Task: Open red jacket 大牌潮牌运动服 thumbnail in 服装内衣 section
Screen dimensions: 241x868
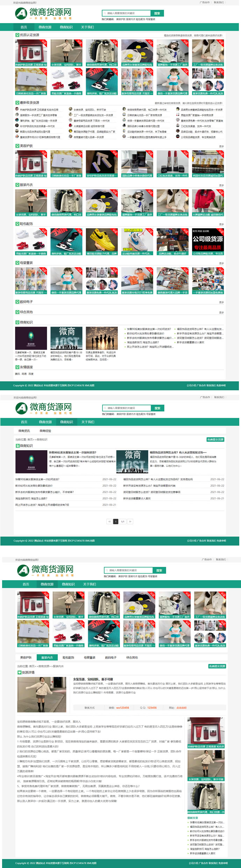Action: click(x=208, y=203)
